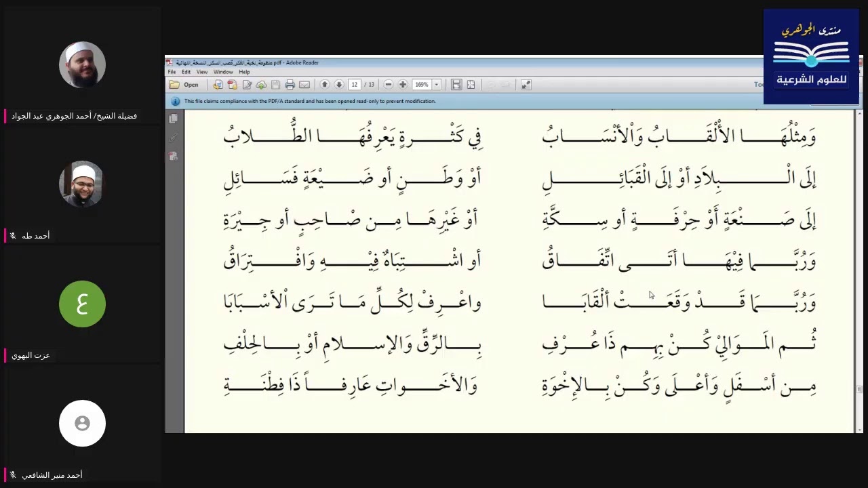Image resolution: width=868 pixels, height=488 pixels.
Task: Open the Attachments paperclip side panel
Action: point(174,138)
